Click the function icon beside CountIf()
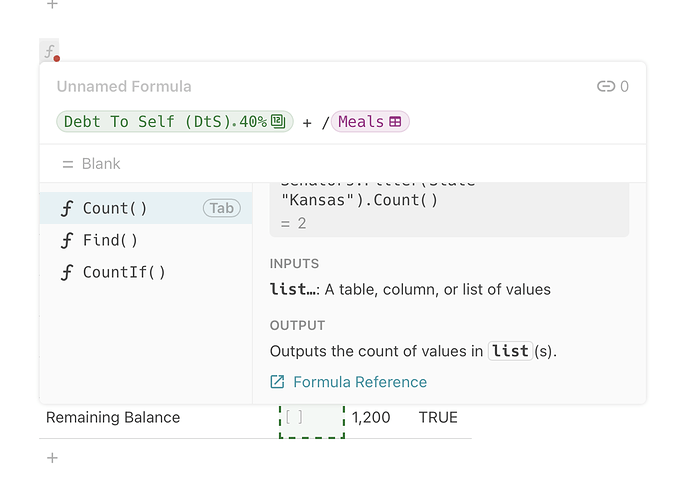This screenshot has height=481, width=690. click(x=67, y=272)
